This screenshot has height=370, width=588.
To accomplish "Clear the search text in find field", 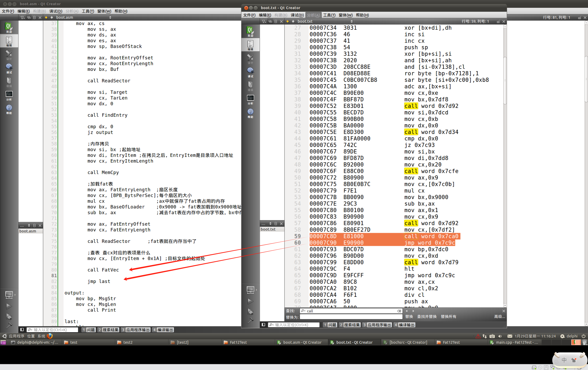I will tap(399, 311).
